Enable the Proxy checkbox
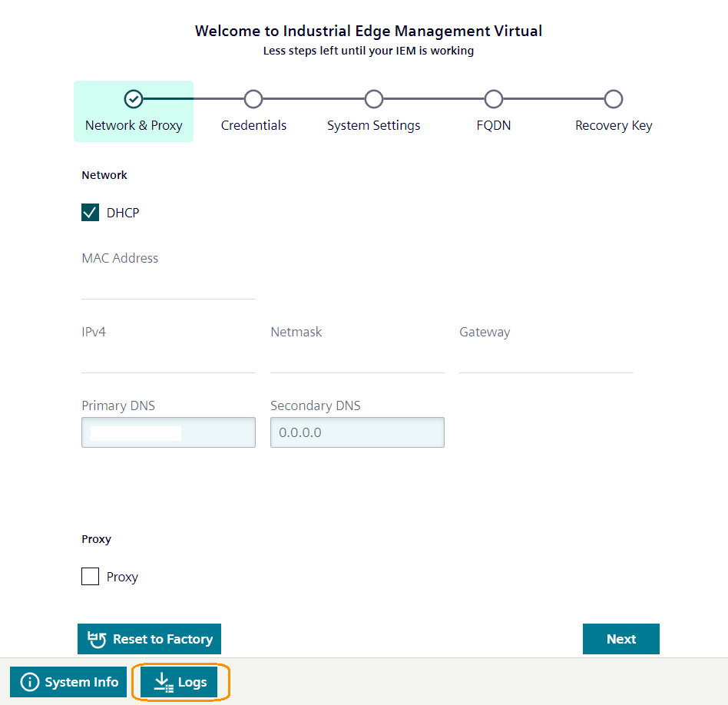Screen dimensions: 728x705 pos(90,576)
